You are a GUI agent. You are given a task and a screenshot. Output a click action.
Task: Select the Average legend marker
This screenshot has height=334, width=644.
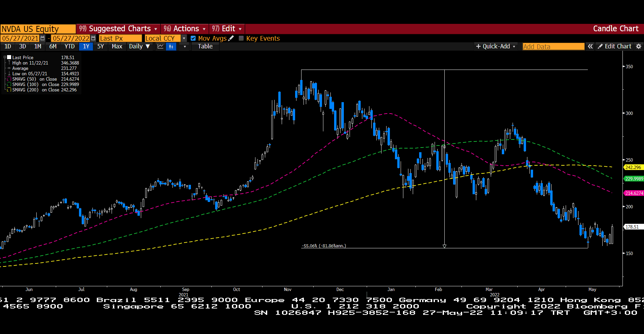(9, 68)
